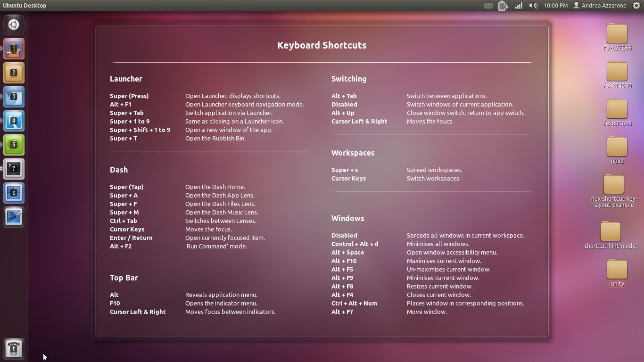Open the green chat app in the launcher
This screenshot has height=362, width=644.
[x=13, y=145]
